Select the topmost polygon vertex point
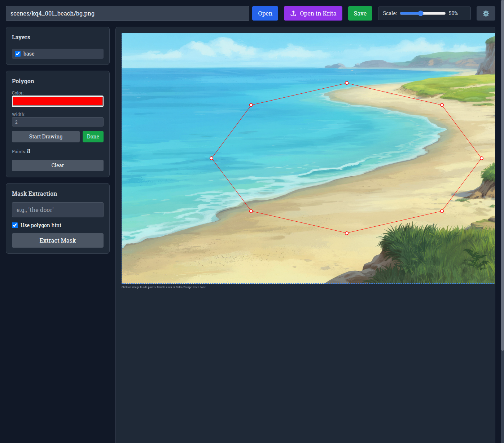This screenshot has height=443, width=504. (347, 83)
